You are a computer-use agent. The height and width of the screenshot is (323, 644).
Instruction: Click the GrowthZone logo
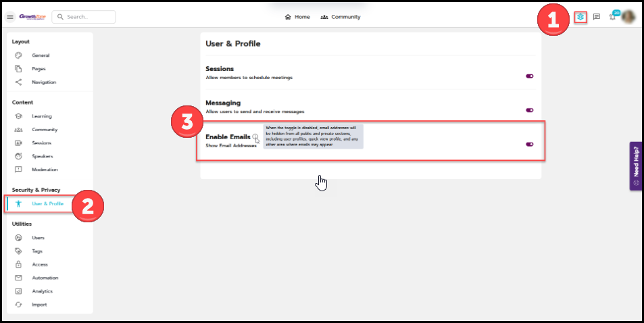32,17
